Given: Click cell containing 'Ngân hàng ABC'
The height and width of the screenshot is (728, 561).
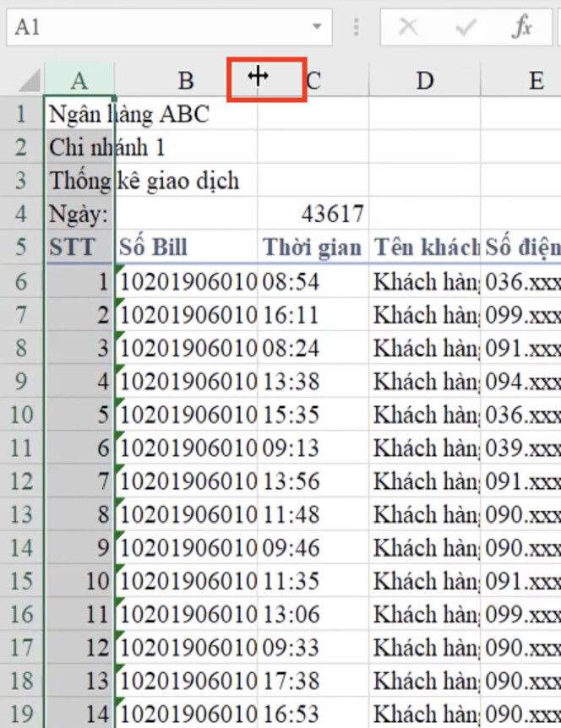Looking at the screenshot, I should click(x=79, y=114).
